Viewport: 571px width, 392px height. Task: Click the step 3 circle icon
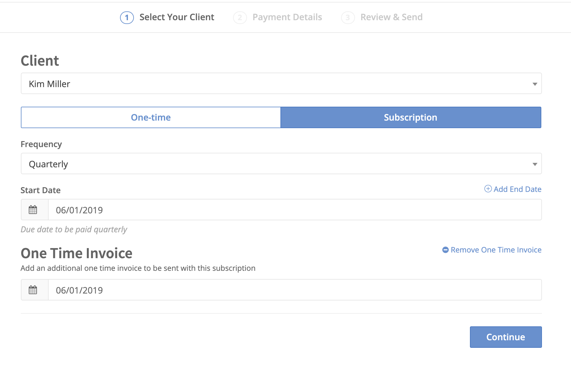348,17
